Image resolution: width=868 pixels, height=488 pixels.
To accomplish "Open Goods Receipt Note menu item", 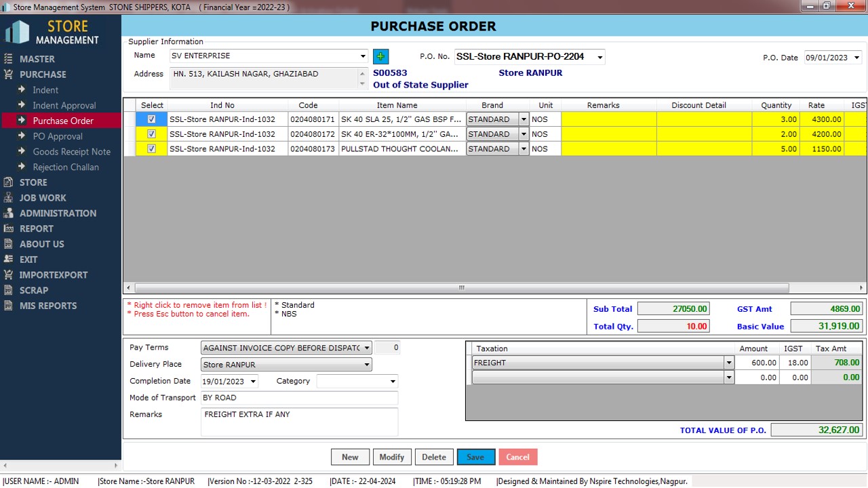I will click(71, 152).
